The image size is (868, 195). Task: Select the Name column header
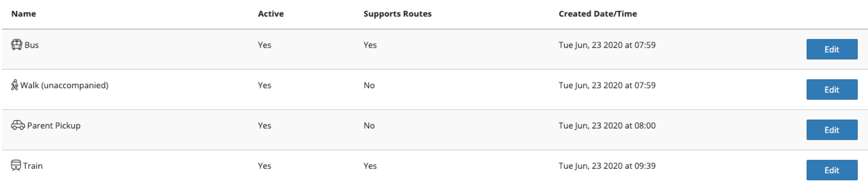pos(24,14)
